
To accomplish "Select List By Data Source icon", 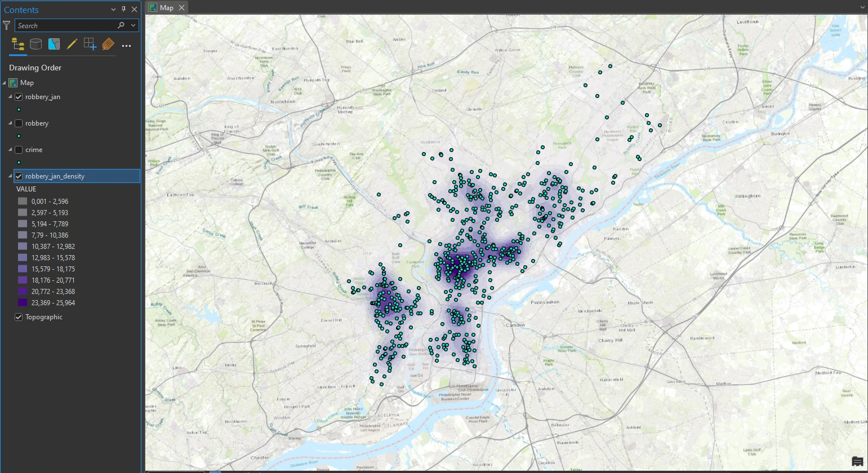I will [x=36, y=44].
